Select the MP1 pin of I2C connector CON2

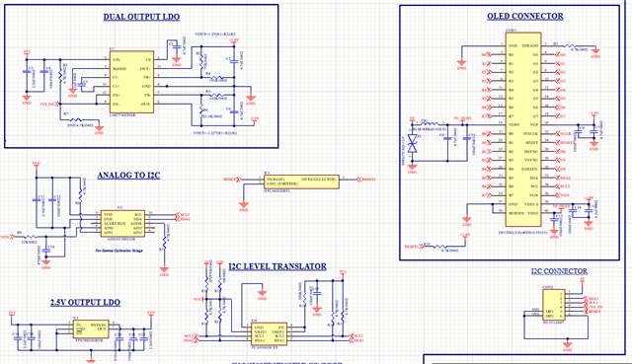[x=549, y=312]
